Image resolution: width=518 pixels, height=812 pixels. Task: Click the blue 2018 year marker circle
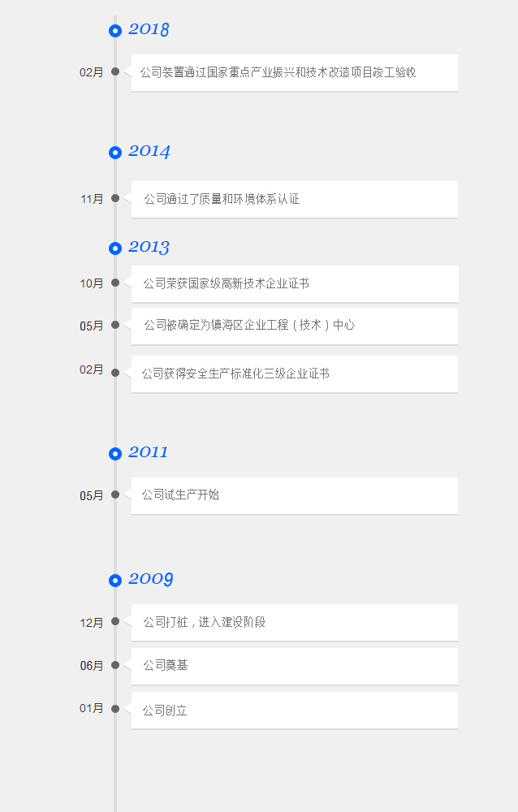pos(115,31)
